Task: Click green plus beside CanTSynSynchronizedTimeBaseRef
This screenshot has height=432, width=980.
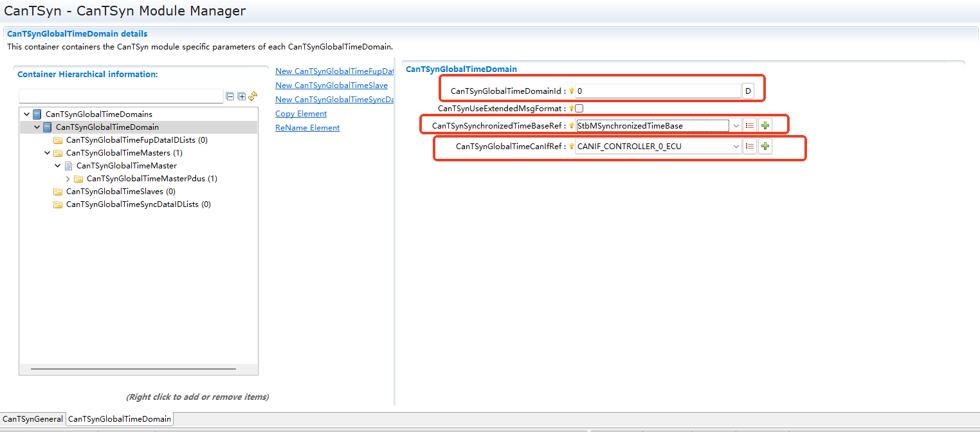Action: tap(765, 125)
